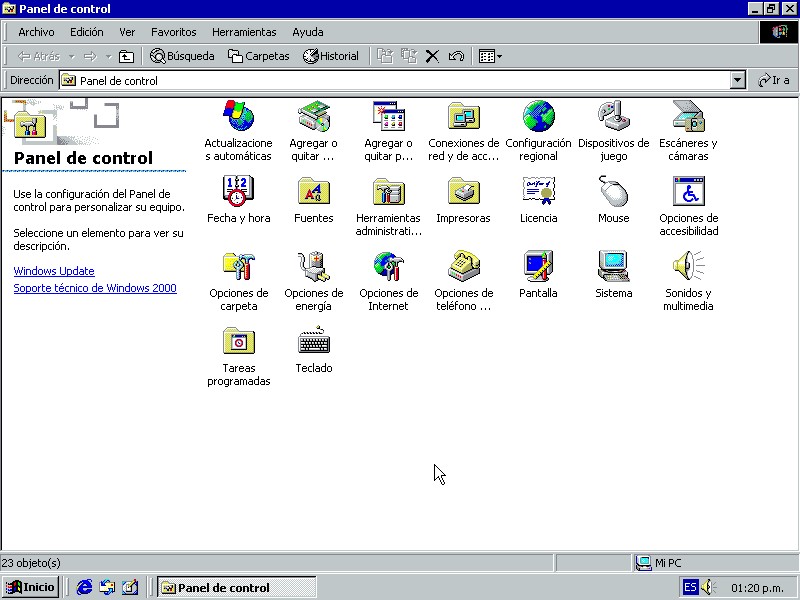Screen dimensions: 800x600
Task: Expand the Atrás history dropdown arrow
Action: 72,56
